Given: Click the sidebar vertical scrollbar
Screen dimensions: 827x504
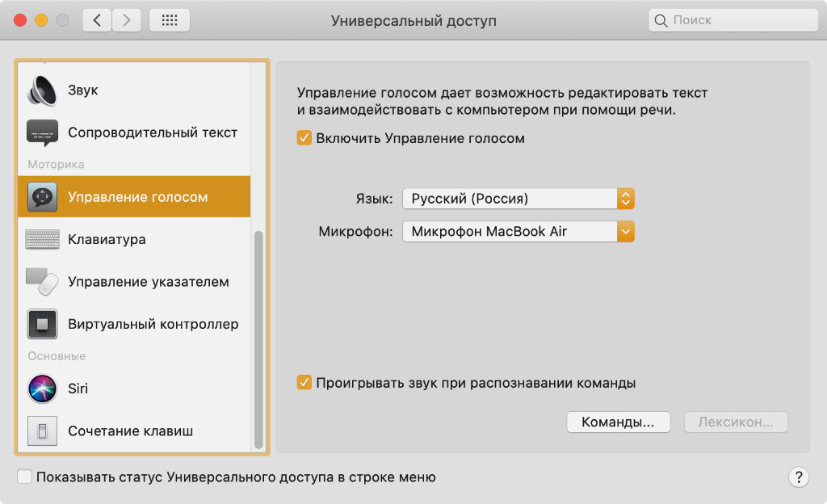Looking at the screenshot, I should pyautogui.click(x=258, y=339).
